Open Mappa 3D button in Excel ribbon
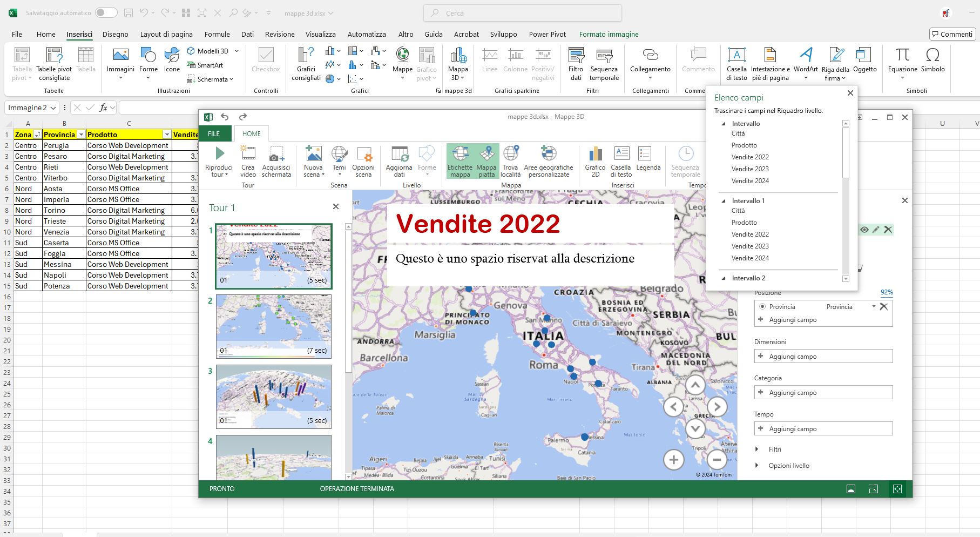The width and height of the screenshot is (980, 537). click(458, 64)
